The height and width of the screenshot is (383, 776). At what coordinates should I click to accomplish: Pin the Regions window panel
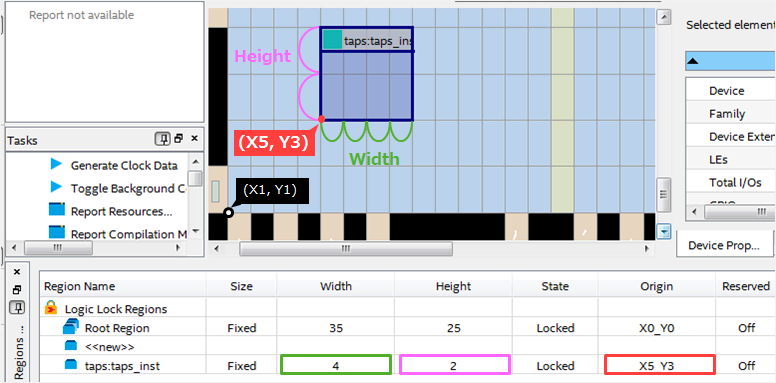[17, 308]
